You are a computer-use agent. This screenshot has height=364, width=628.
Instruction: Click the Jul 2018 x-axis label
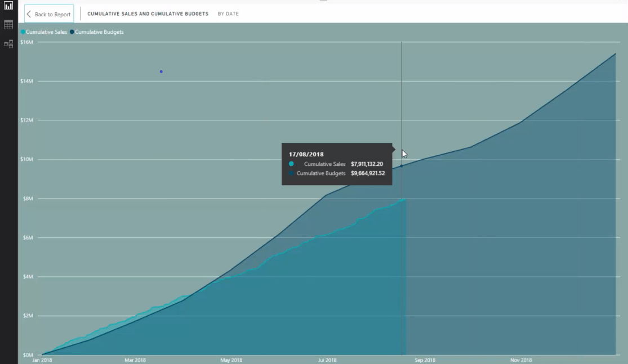point(327,360)
